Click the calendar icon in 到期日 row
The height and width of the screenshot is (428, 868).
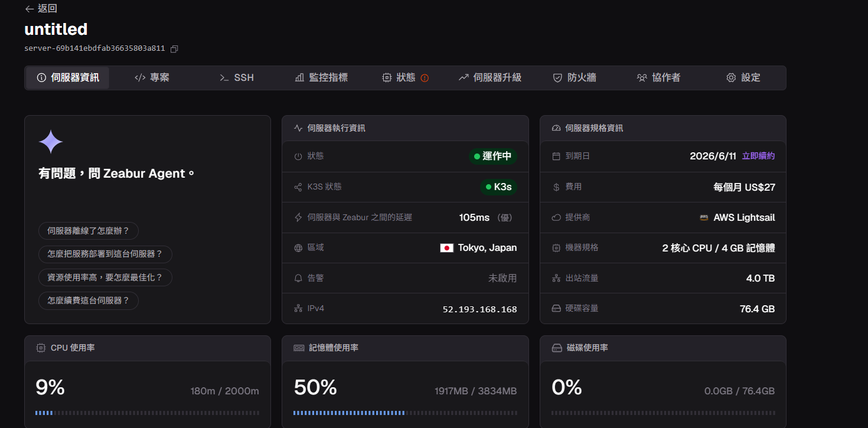556,156
